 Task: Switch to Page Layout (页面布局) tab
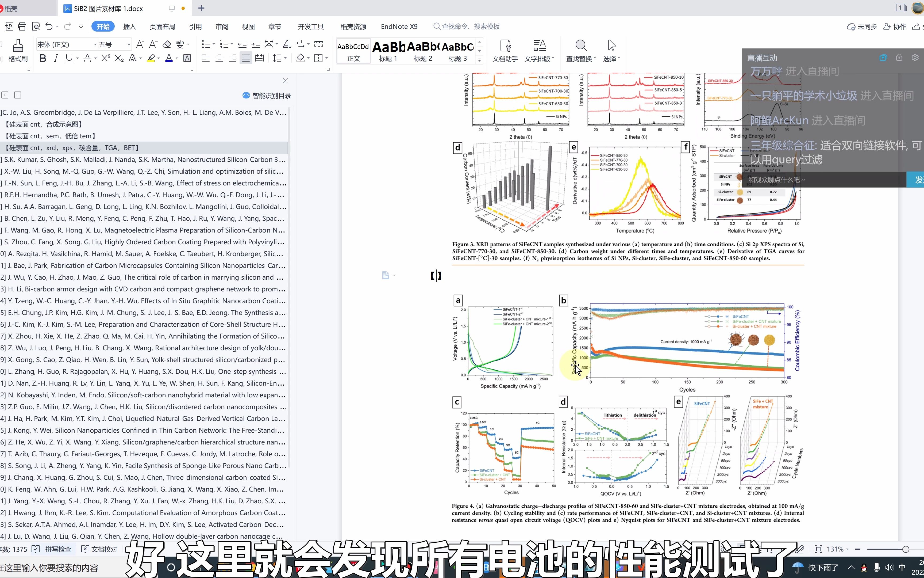pyautogui.click(x=162, y=26)
